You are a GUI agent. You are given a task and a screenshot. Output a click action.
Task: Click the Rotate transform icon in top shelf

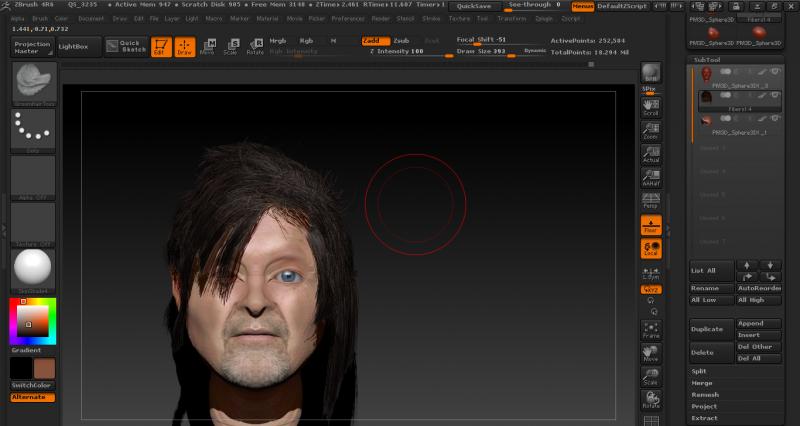(x=255, y=46)
